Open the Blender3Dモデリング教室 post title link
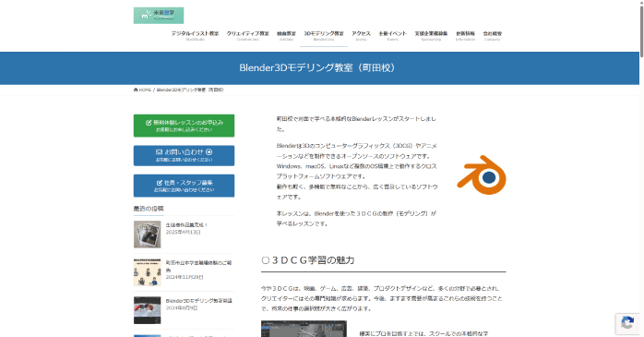This screenshot has height=337, width=644. click(198, 301)
